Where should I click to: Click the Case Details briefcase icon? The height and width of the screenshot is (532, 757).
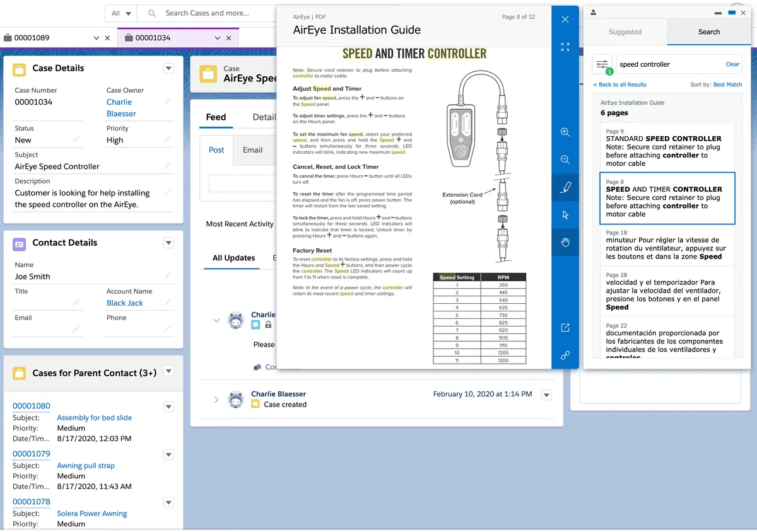click(20, 69)
